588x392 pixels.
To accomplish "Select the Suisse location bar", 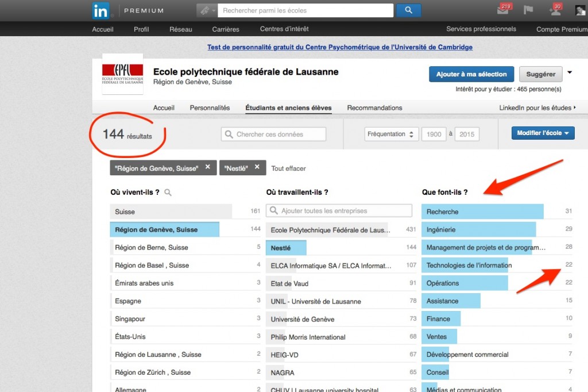I will pos(185,212).
